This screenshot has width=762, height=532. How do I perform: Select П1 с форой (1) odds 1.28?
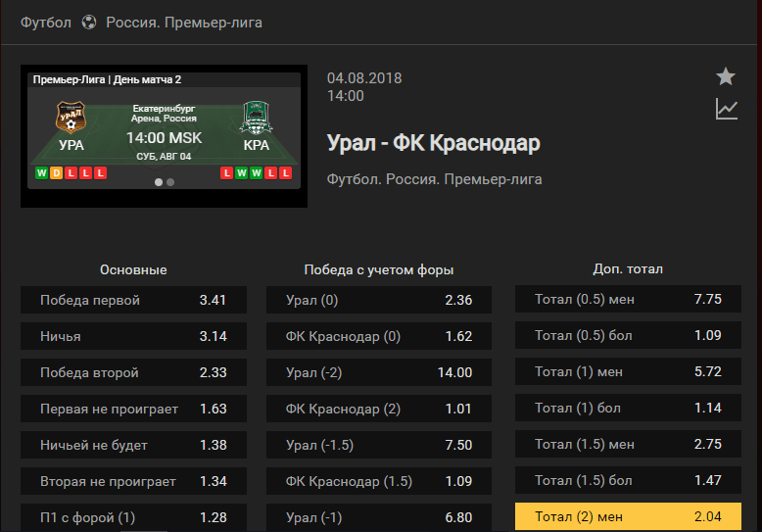click(x=133, y=517)
